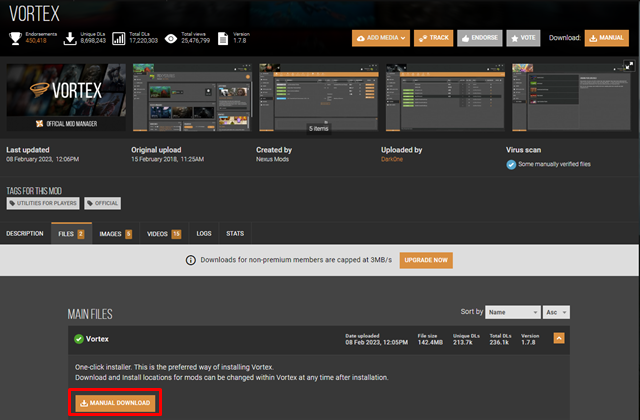Click the Unique DLs download icon
The height and width of the screenshot is (420, 640).
[70, 38]
